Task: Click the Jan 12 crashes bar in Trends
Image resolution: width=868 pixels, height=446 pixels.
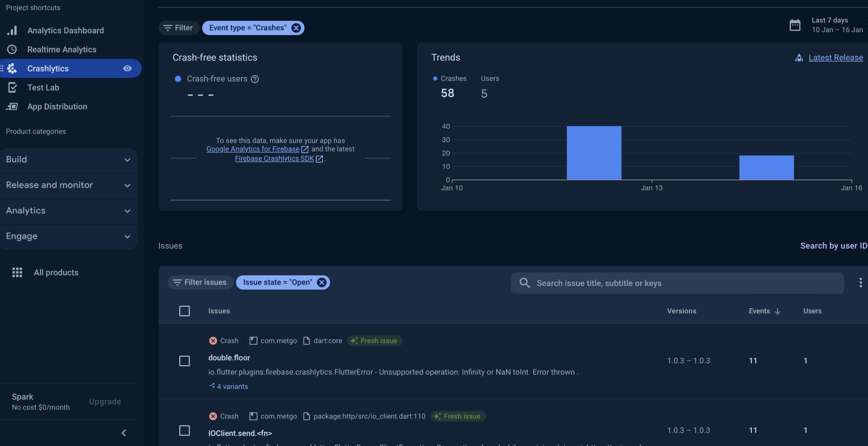Action: pyautogui.click(x=594, y=153)
